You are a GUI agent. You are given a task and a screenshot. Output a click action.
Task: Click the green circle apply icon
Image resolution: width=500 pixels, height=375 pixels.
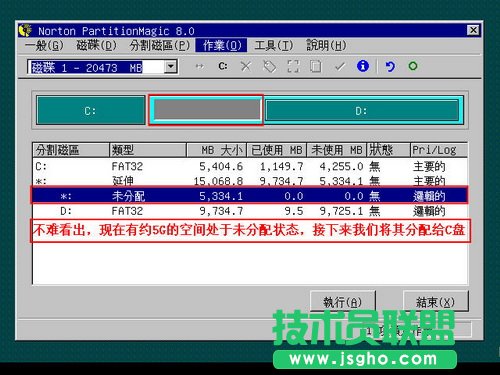point(413,66)
